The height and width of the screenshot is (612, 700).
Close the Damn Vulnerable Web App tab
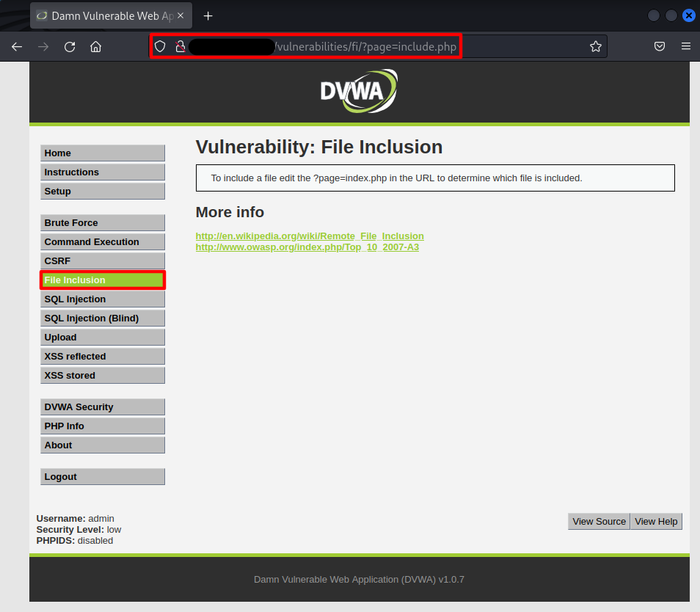coord(181,16)
